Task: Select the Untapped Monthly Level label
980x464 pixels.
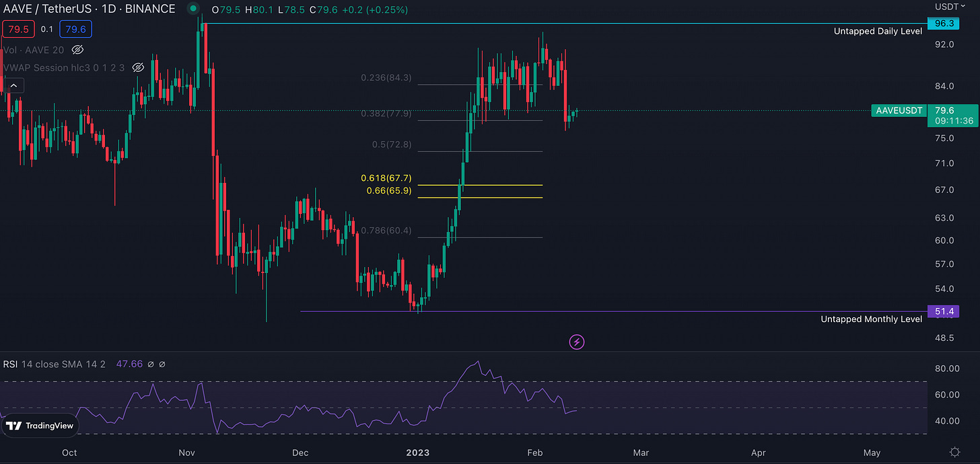Action: point(871,319)
